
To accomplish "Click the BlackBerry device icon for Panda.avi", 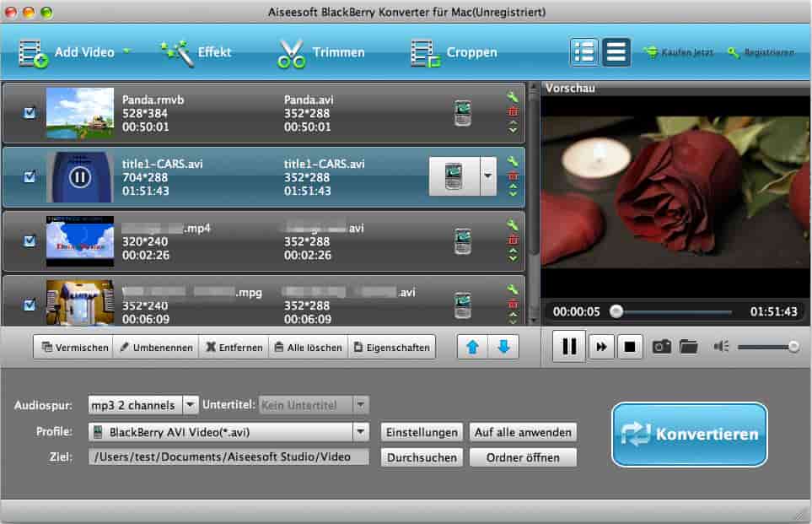I will tap(462, 113).
